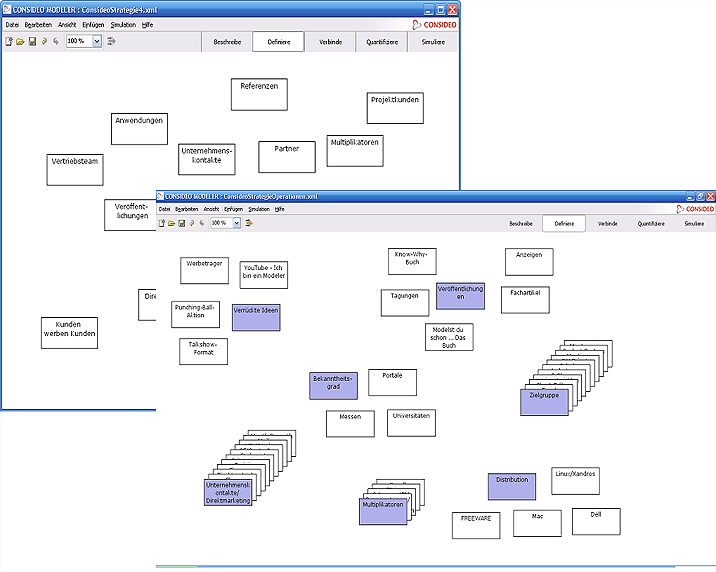Click the Open folder icon in ConsideoStrategie4 window
The height and width of the screenshot is (572, 716).
click(x=20, y=42)
